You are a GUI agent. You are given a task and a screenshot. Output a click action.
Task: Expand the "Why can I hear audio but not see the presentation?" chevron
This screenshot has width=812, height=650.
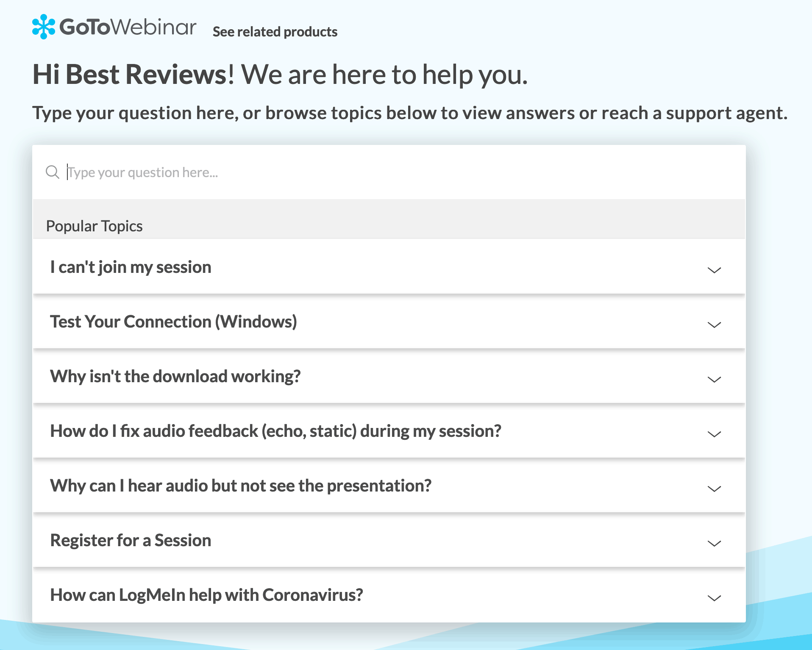pyautogui.click(x=715, y=489)
